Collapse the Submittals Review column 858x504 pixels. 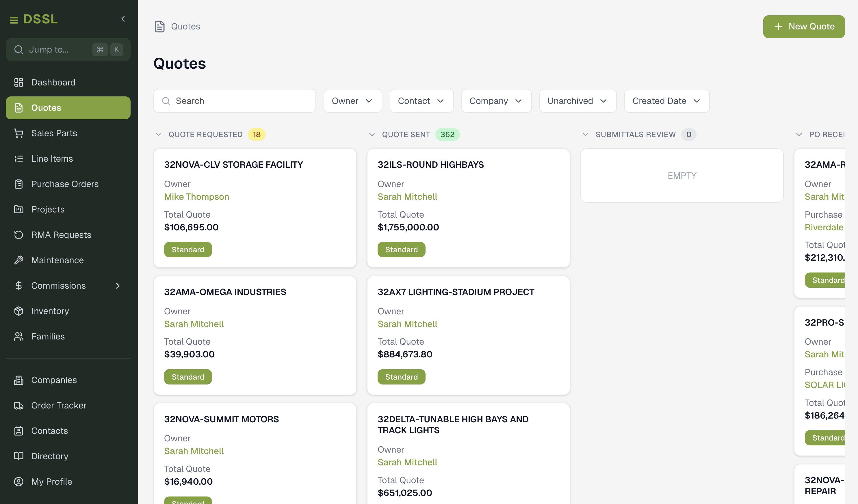click(585, 135)
